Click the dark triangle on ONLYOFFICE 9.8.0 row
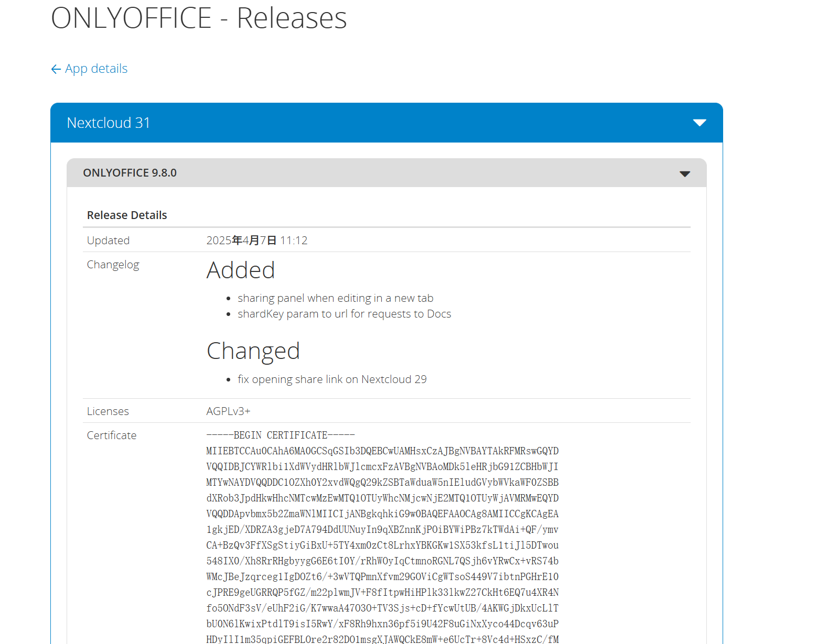 (x=685, y=174)
